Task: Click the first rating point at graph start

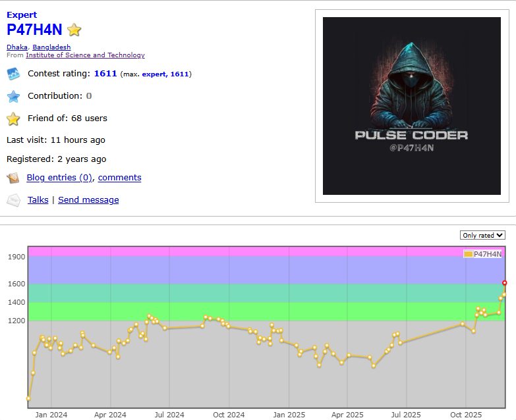Action: point(28,399)
